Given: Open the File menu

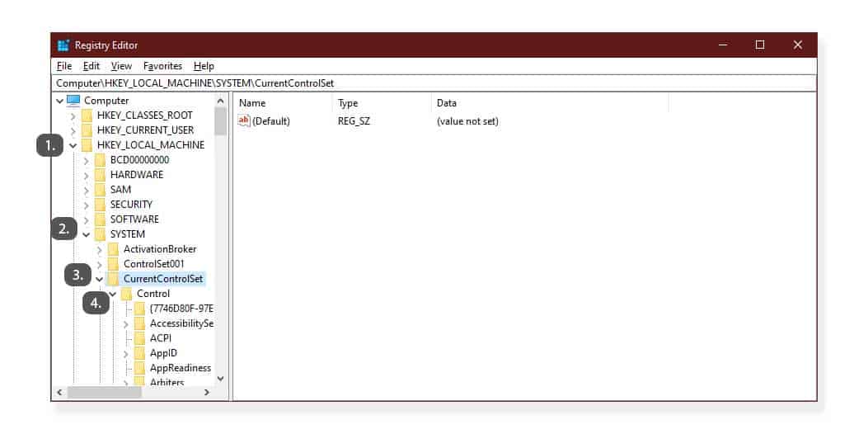Looking at the screenshot, I should (64, 66).
